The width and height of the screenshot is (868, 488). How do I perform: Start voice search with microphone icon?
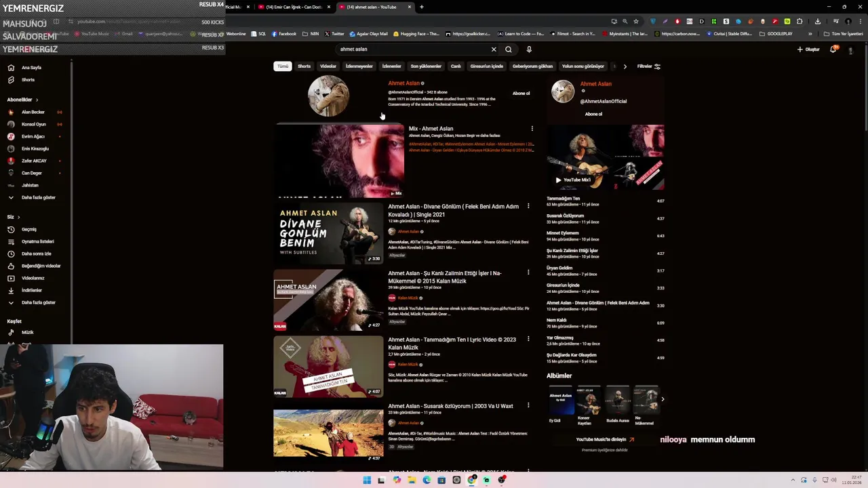pyautogui.click(x=529, y=49)
